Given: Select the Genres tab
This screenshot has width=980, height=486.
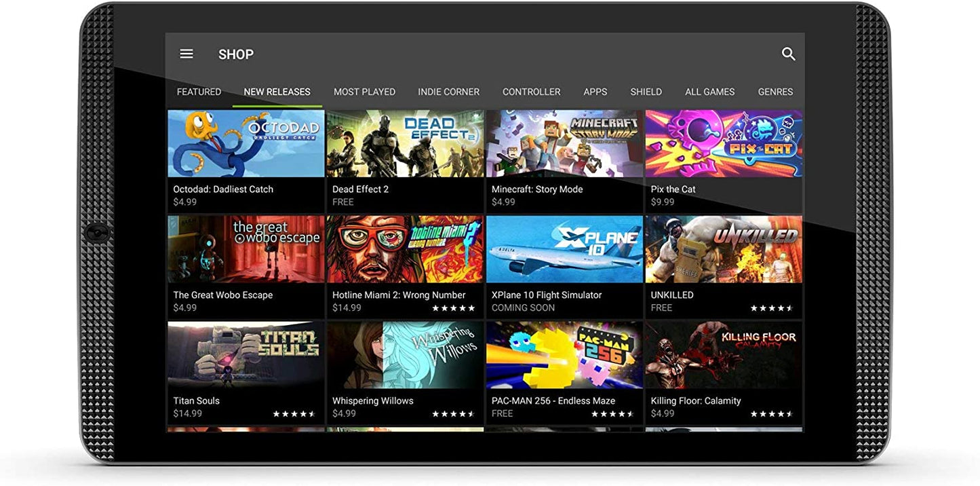Looking at the screenshot, I should pyautogui.click(x=775, y=92).
